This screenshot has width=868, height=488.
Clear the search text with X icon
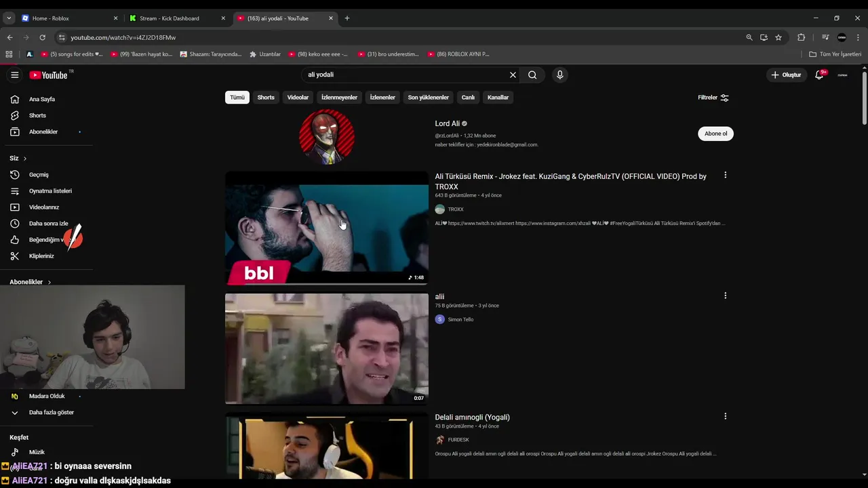(x=513, y=75)
